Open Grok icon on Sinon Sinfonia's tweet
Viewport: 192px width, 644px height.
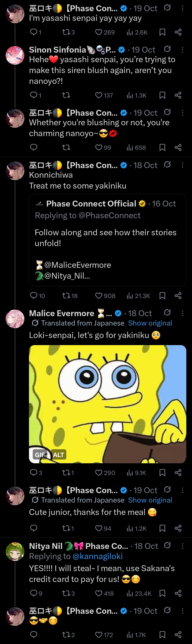click(x=167, y=49)
